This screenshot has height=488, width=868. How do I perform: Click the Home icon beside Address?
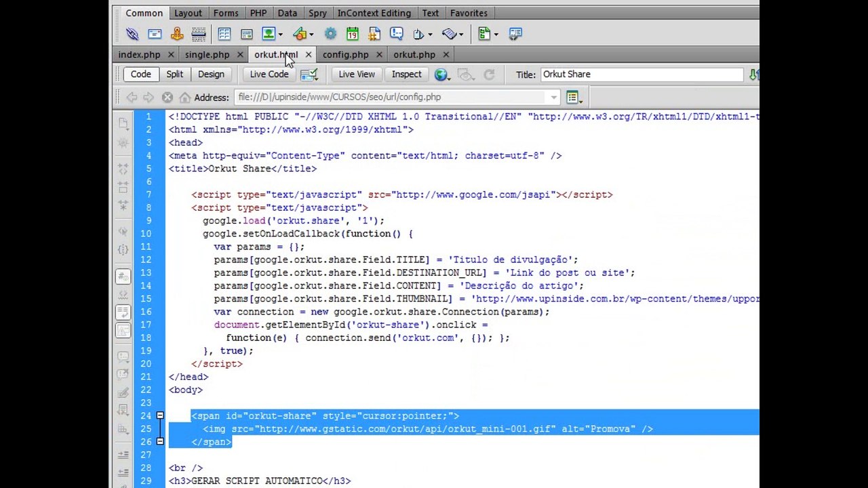coord(184,98)
